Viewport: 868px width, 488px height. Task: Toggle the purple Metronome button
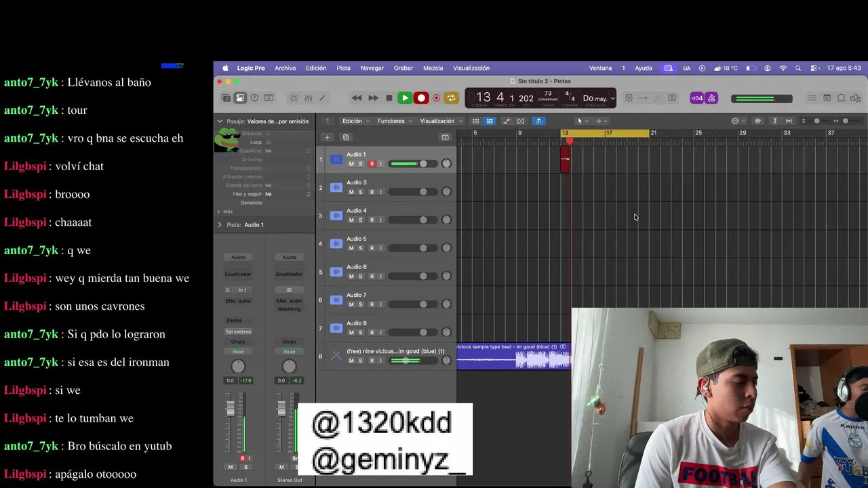tap(711, 98)
